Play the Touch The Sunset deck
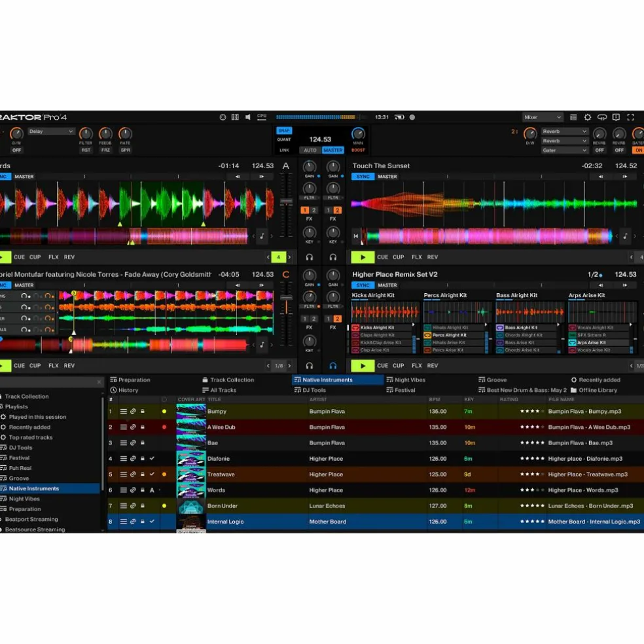Viewport: 644px width, 644px height. (x=363, y=257)
